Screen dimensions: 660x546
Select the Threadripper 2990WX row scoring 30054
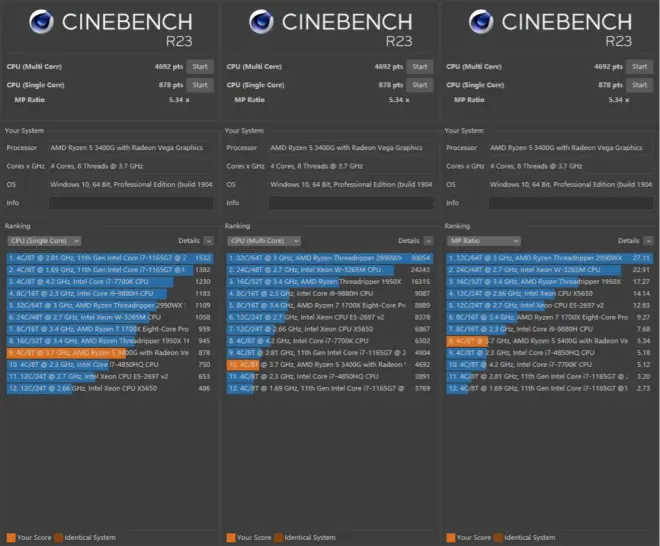click(328, 258)
